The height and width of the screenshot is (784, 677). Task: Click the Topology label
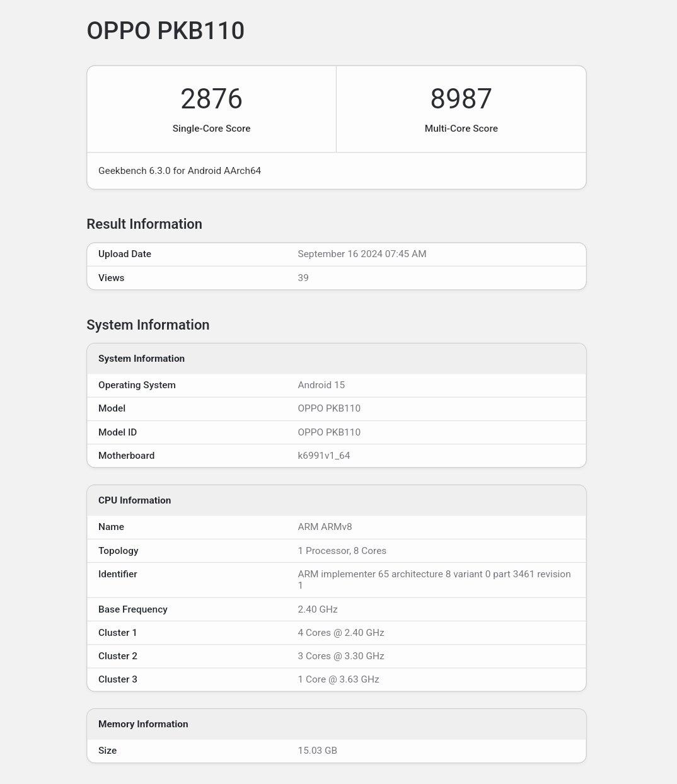click(118, 551)
